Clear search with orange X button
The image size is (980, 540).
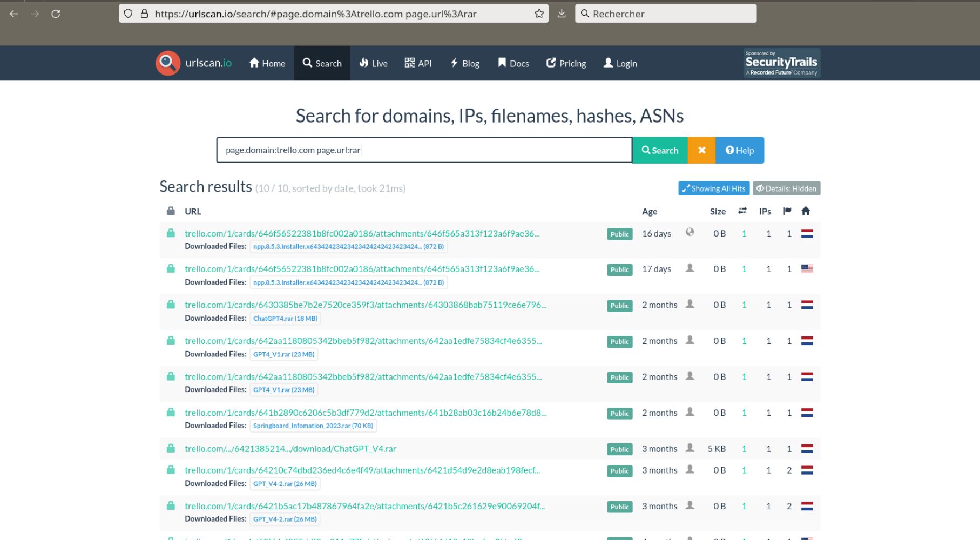point(701,151)
